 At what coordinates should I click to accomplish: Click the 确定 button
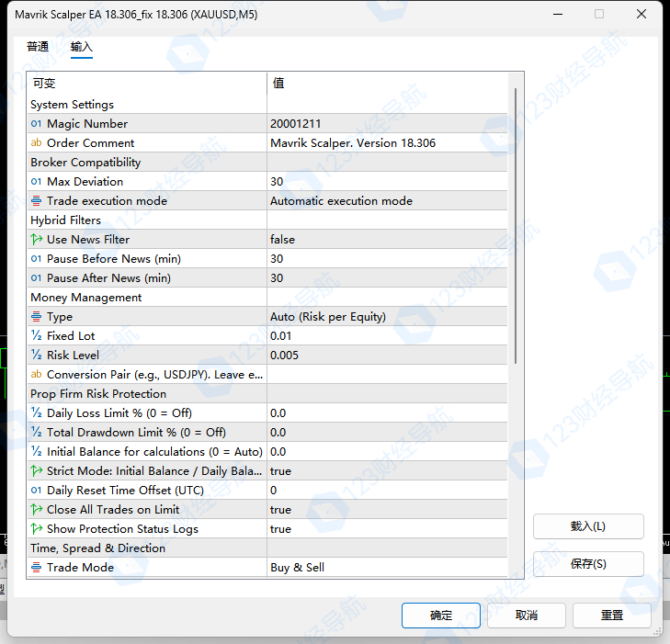(441, 616)
